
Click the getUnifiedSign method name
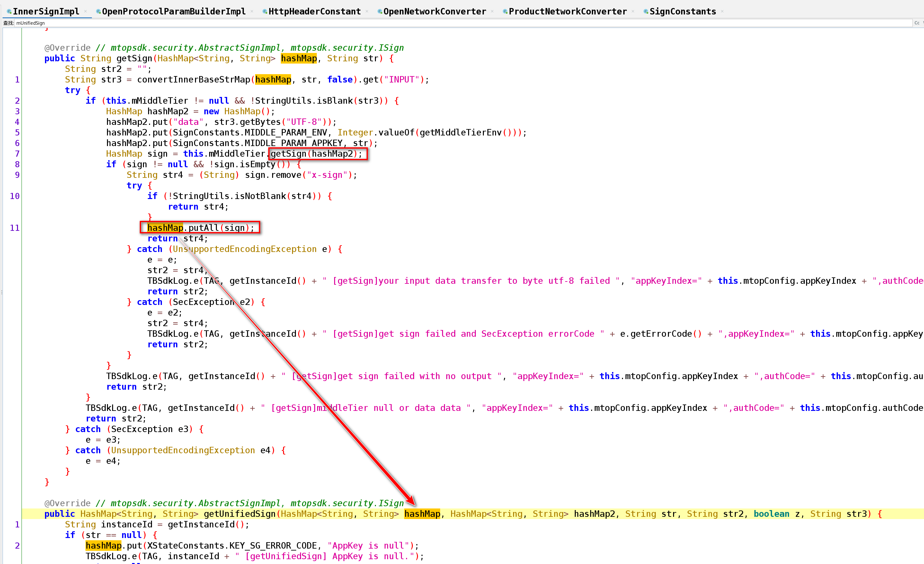[240, 514]
